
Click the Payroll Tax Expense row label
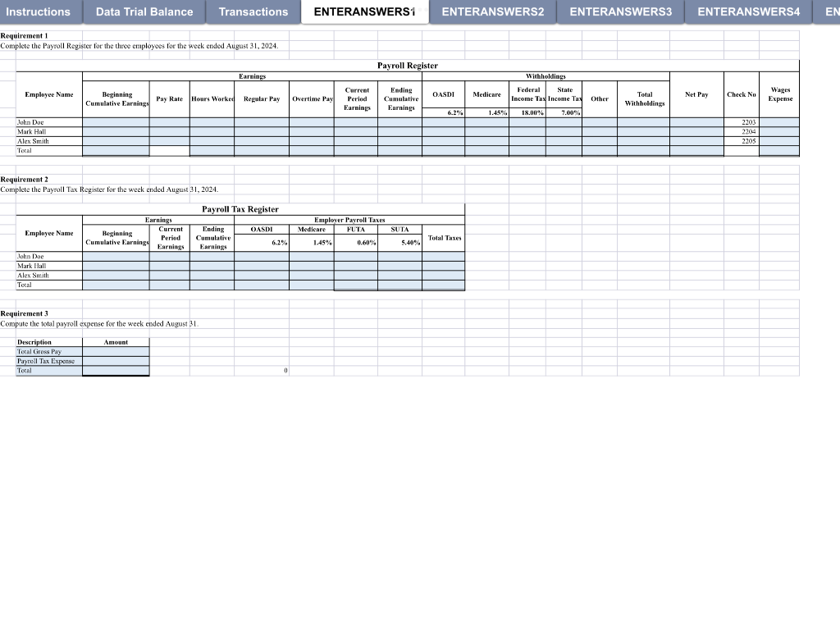tap(48, 361)
